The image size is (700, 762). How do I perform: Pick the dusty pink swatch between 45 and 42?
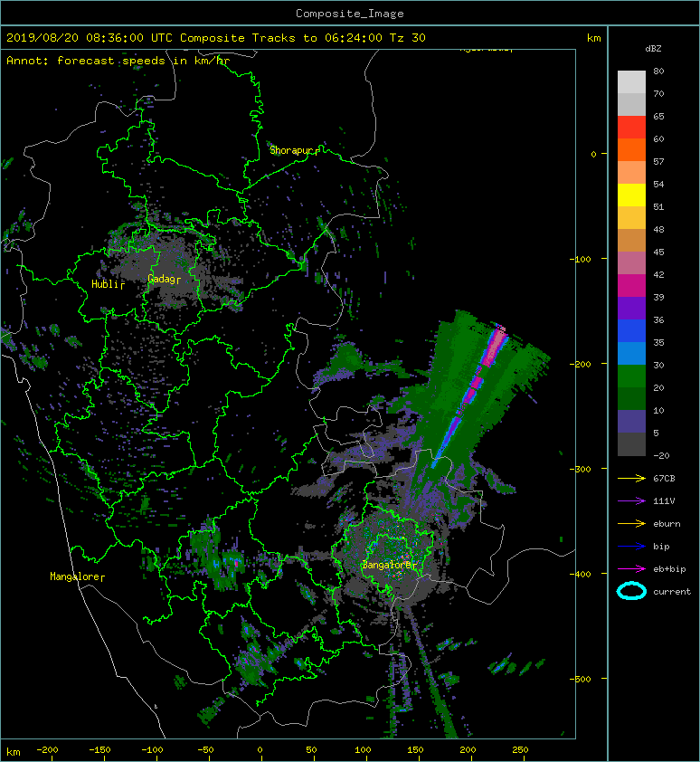[x=631, y=263]
